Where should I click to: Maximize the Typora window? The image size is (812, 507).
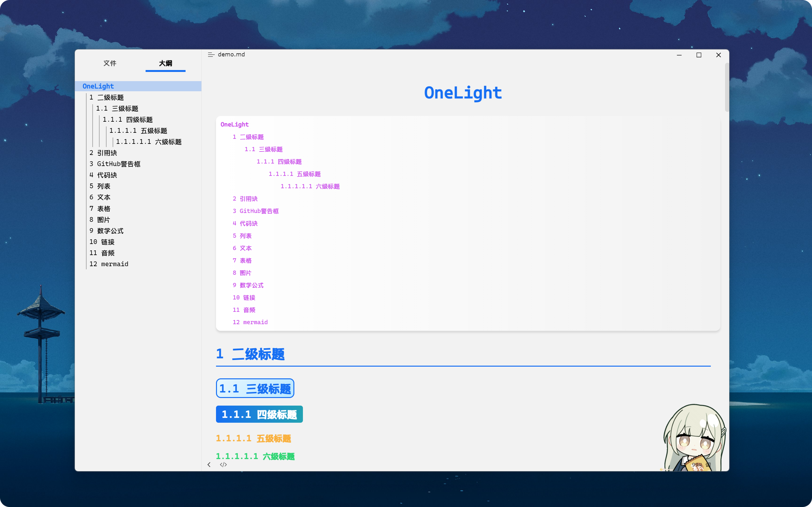[698, 55]
